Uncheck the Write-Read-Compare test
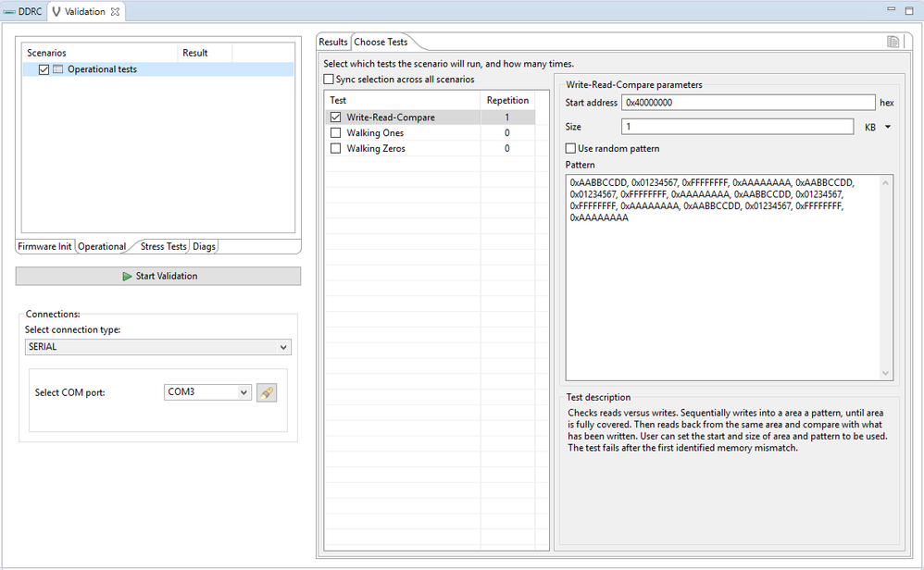The width and height of the screenshot is (924, 570). point(335,118)
